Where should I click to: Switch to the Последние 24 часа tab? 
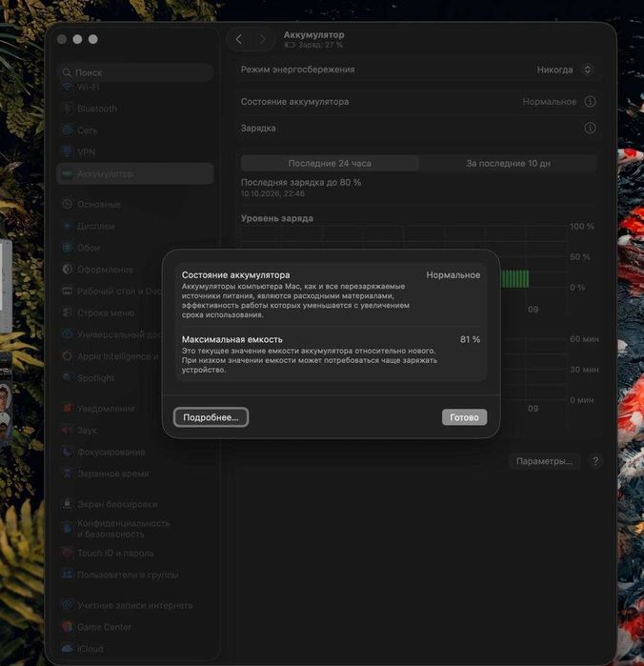[x=330, y=163]
